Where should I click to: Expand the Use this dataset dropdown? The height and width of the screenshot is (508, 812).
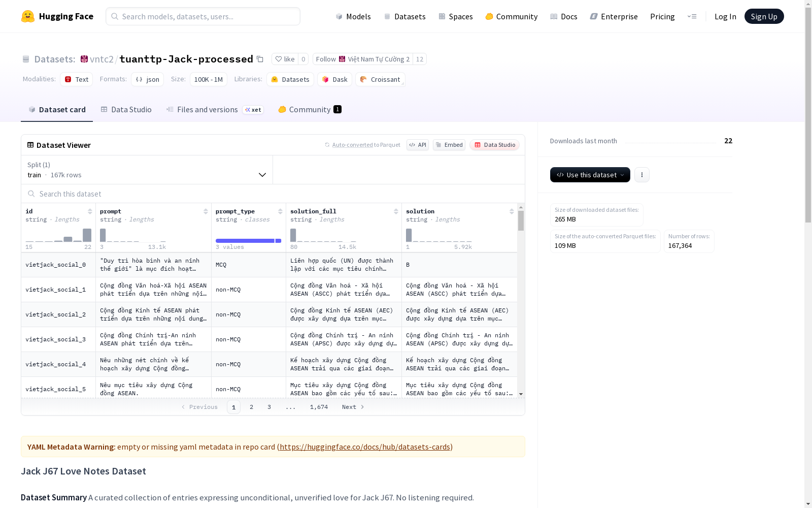pyautogui.click(x=590, y=175)
